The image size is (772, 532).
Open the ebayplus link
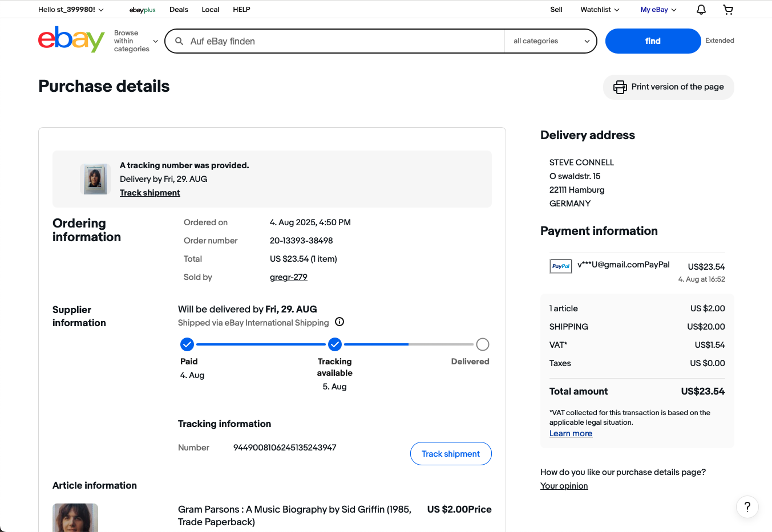(143, 10)
